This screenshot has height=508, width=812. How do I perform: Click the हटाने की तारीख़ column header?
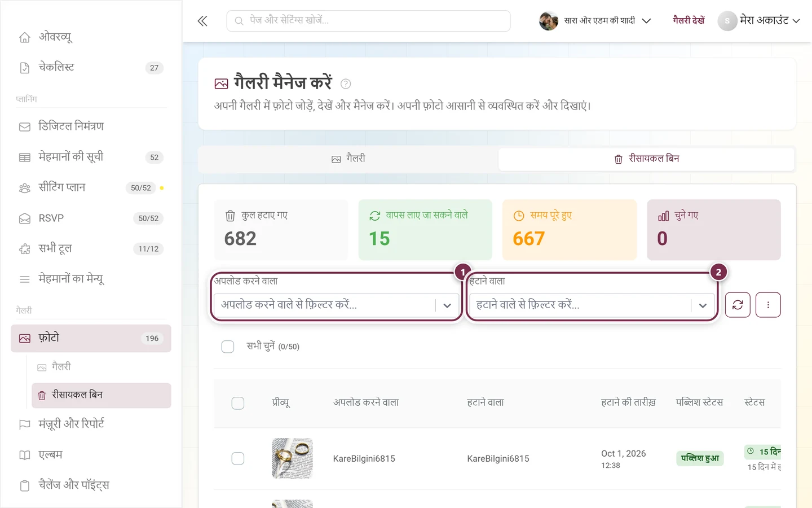pos(628,403)
